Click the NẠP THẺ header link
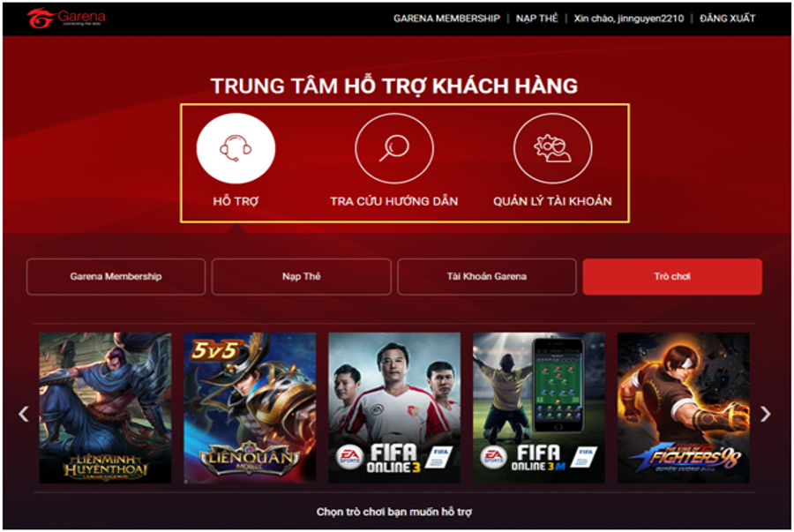Viewport: 794px width, 532px height. coord(536,19)
